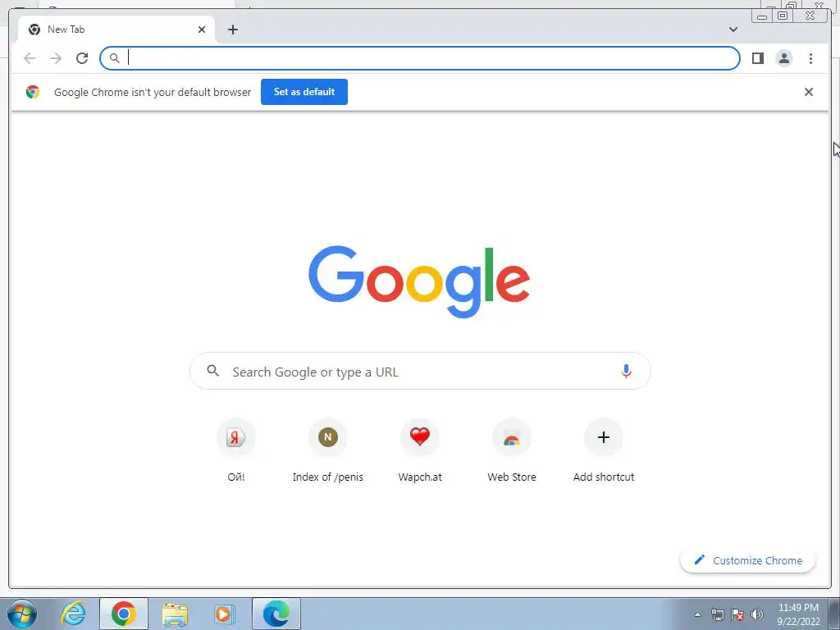840x630 pixels.
Task: Open the Chrome side panel
Action: [757, 58]
